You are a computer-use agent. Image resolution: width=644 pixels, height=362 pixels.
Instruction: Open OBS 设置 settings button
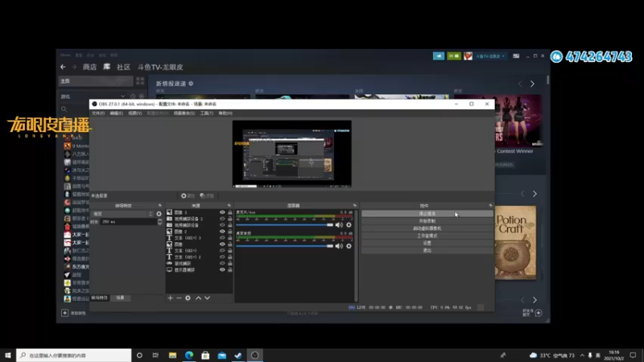(x=427, y=243)
